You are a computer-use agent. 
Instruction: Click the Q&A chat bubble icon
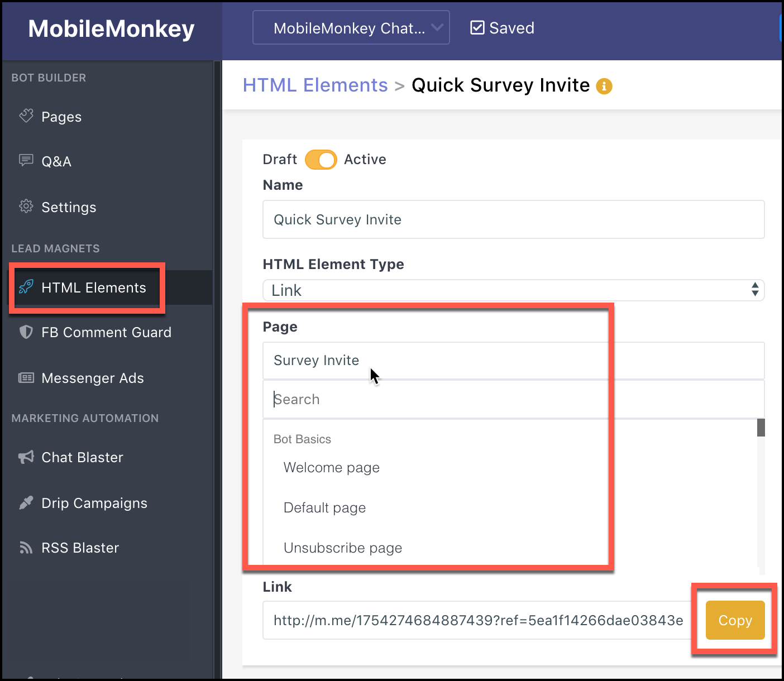click(26, 161)
